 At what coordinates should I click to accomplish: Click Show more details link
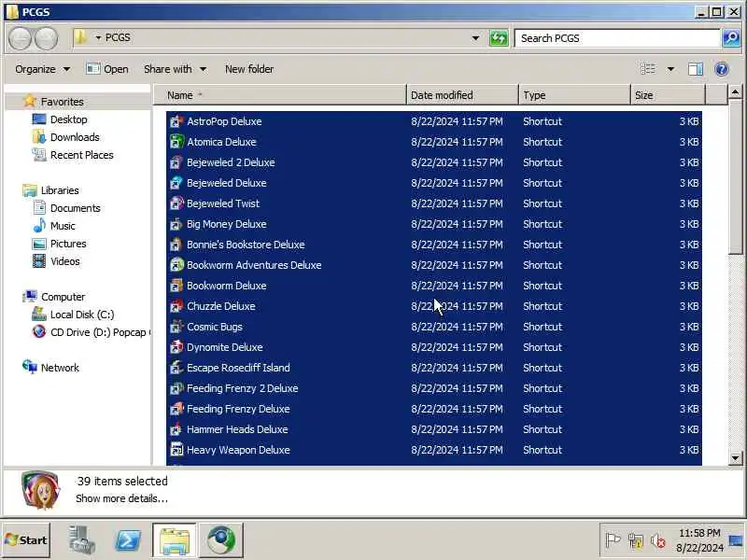coord(121,498)
